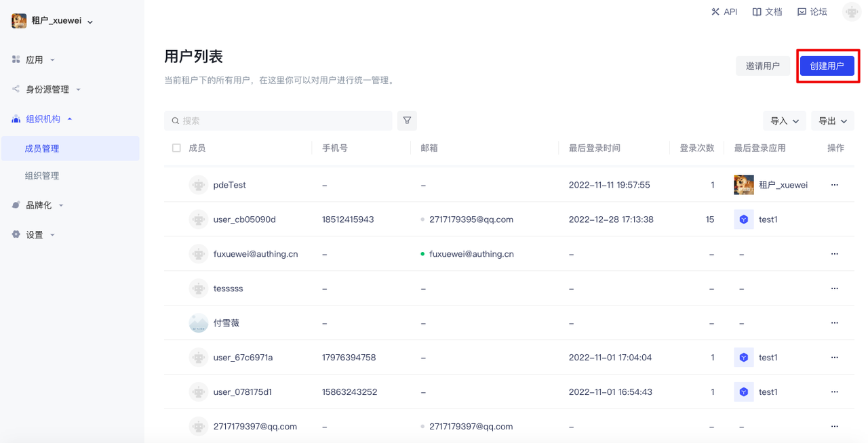Open more actions for fuxuewei@authing.cn row

(x=835, y=254)
